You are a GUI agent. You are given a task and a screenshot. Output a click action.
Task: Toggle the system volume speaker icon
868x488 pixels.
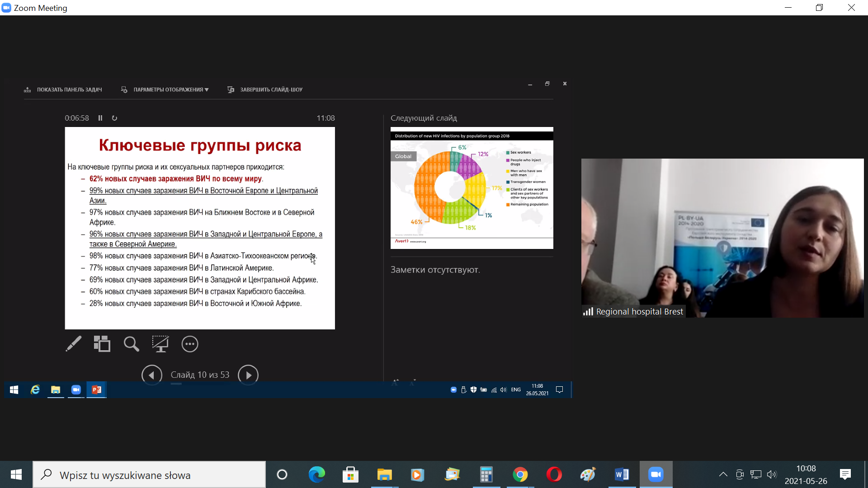pos(771,474)
